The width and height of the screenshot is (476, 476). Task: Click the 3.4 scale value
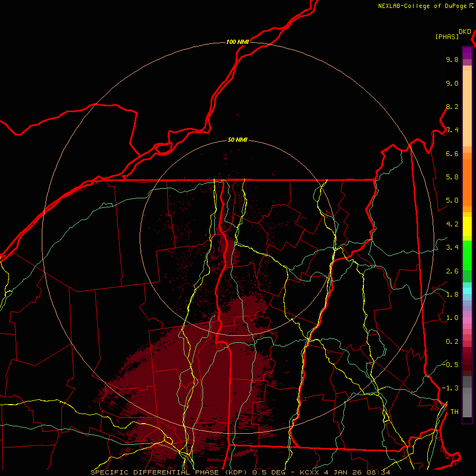[452, 248]
